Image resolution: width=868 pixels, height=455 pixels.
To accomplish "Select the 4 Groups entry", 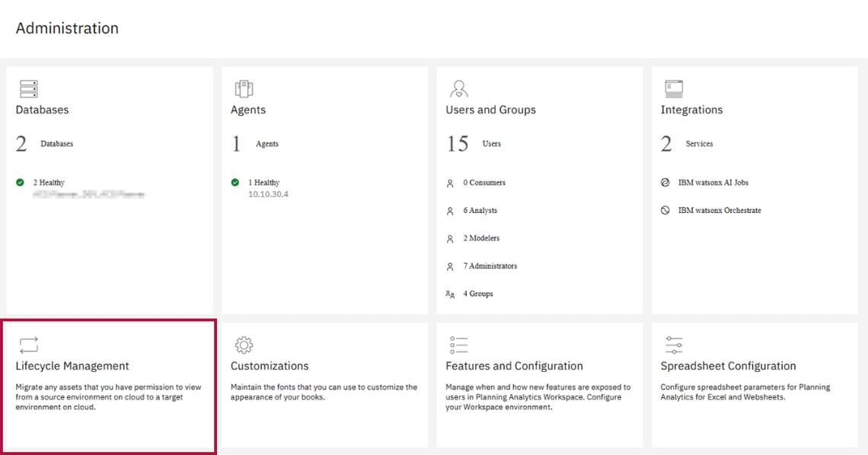I will 477,294.
